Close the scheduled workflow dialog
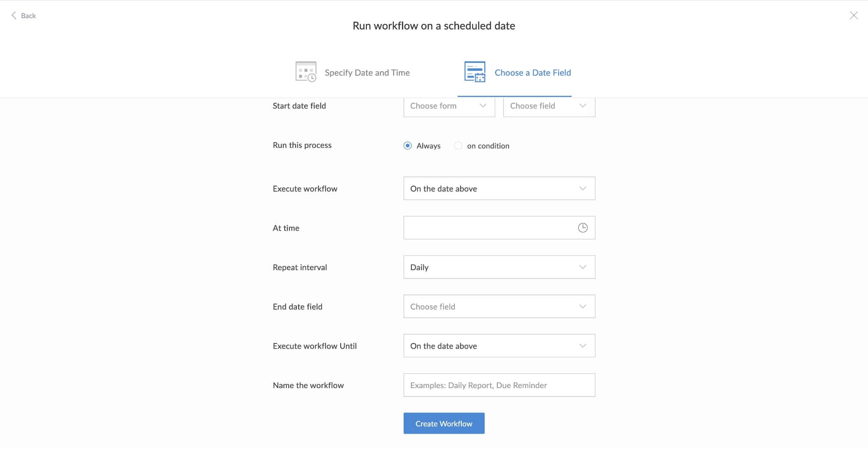 [x=853, y=16]
